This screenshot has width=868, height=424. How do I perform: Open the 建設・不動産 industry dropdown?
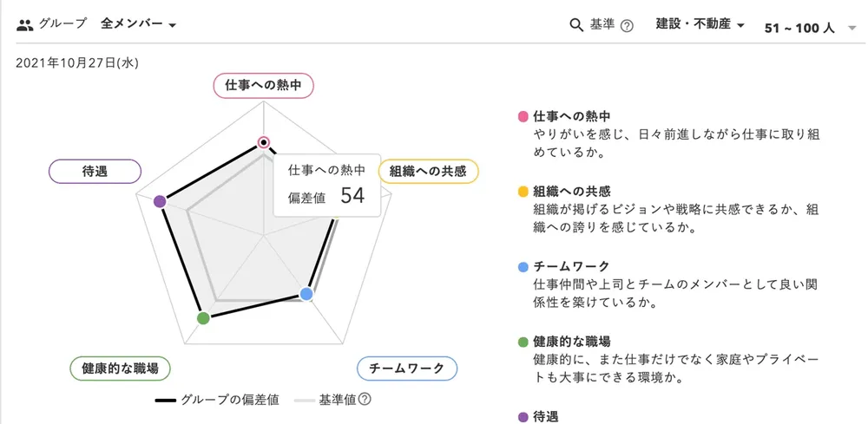click(700, 25)
